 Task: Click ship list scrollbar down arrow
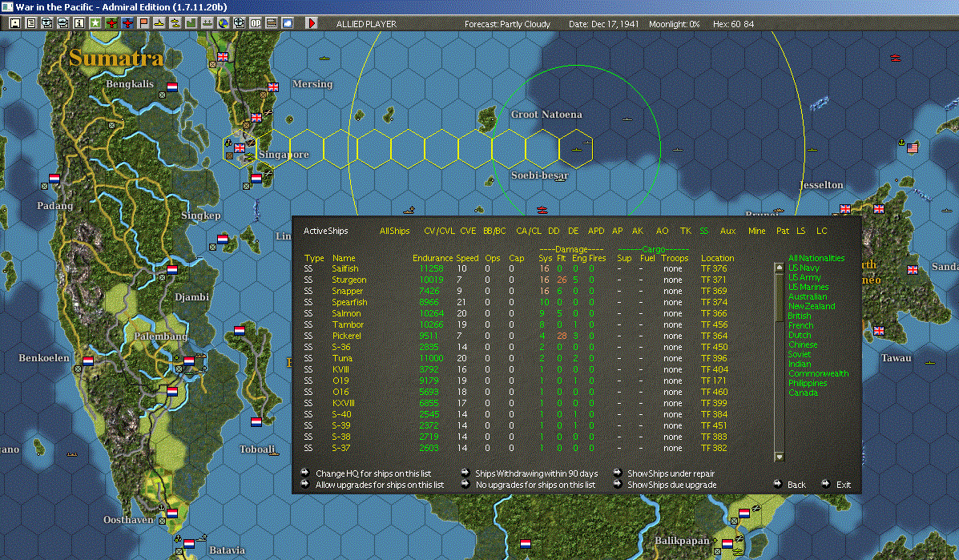(x=780, y=456)
